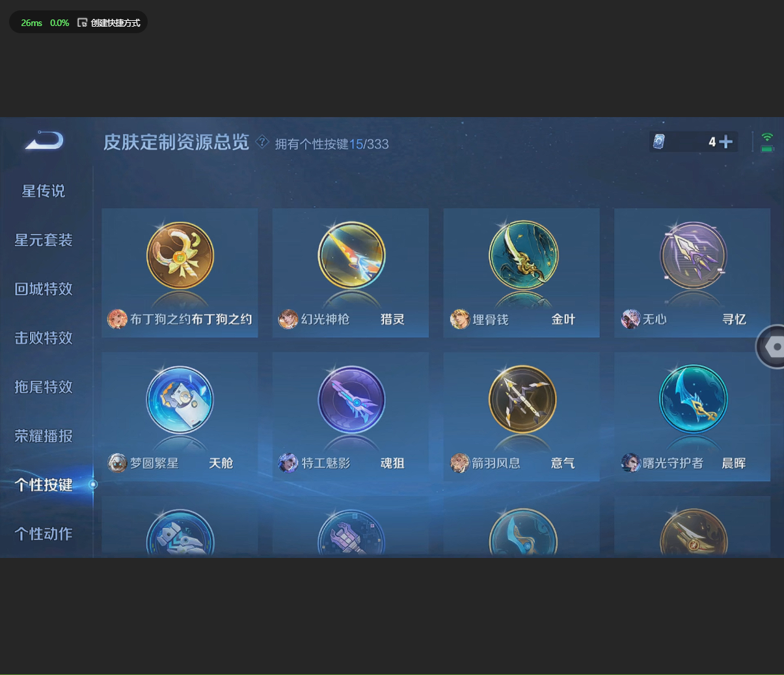784x675 pixels.
Task: Switch to the 星传说 category
Action: [x=43, y=191]
